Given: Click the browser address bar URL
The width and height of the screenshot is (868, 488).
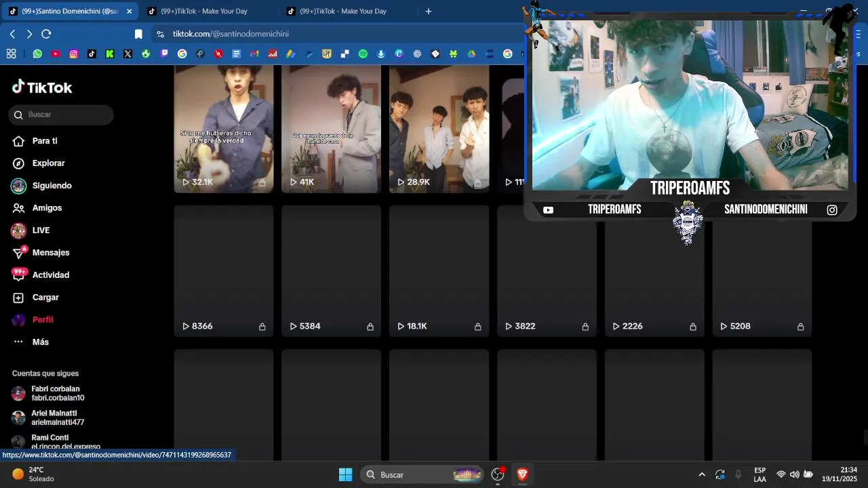Looking at the screenshot, I should point(231,34).
